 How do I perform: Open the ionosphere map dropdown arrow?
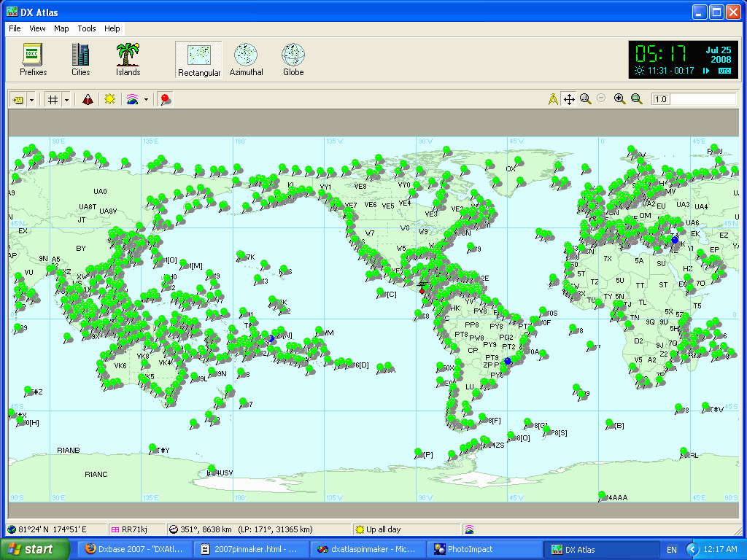pos(146,99)
